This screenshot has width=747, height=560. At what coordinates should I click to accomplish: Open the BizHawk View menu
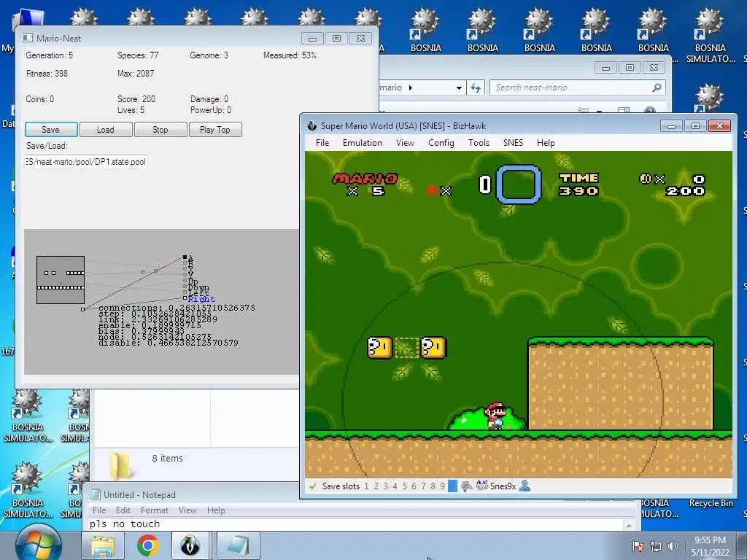(x=405, y=143)
